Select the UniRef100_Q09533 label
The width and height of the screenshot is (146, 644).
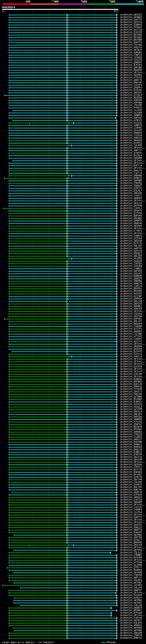[131, 143]
